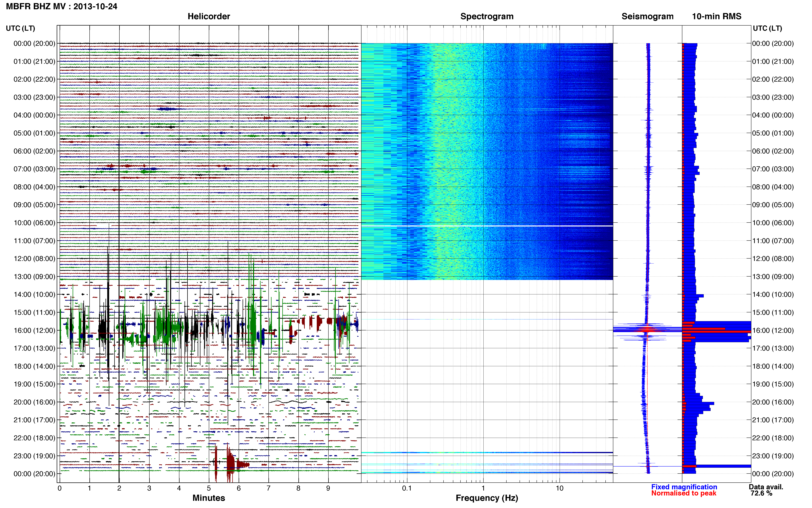The width and height of the screenshot is (812, 508).
Task: Click left time label '11:00 (07:00)'
Action: click(34, 241)
